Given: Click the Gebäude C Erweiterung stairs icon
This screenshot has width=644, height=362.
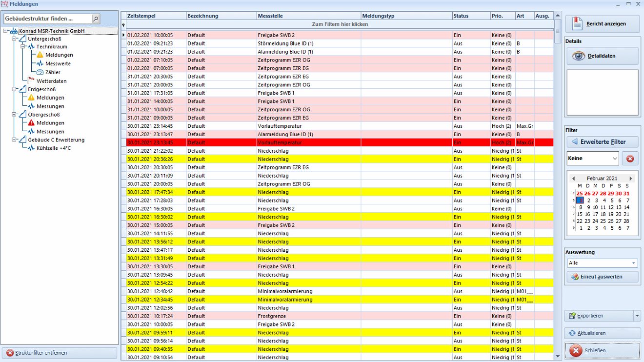Looking at the screenshot, I should pos(23,140).
